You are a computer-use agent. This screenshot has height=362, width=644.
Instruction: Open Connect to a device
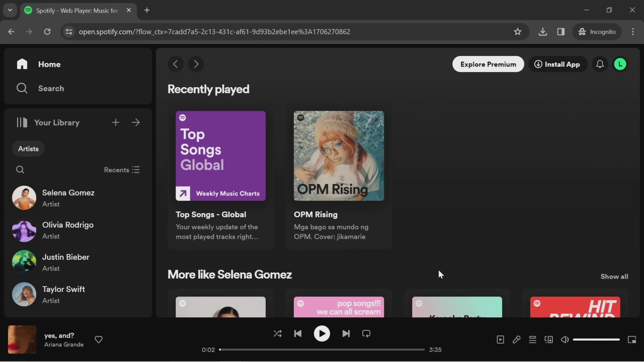(549, 340)
